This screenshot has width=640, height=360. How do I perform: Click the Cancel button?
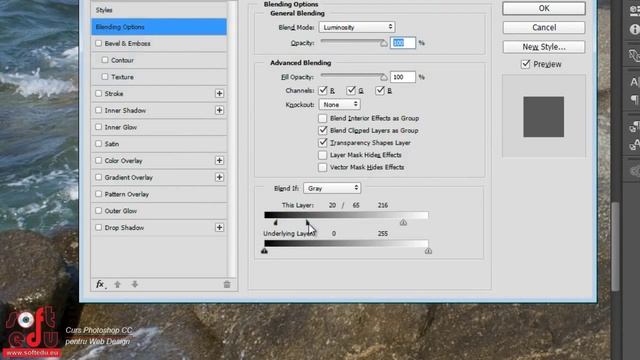[544, 27]
